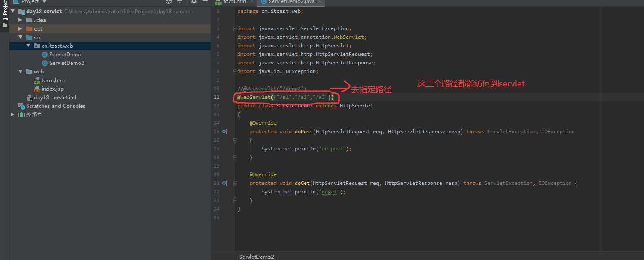Image resolution: width=644 pixels, height=260 pixels.
Task: Click line number 17 in the gutter
Action: 216,149
